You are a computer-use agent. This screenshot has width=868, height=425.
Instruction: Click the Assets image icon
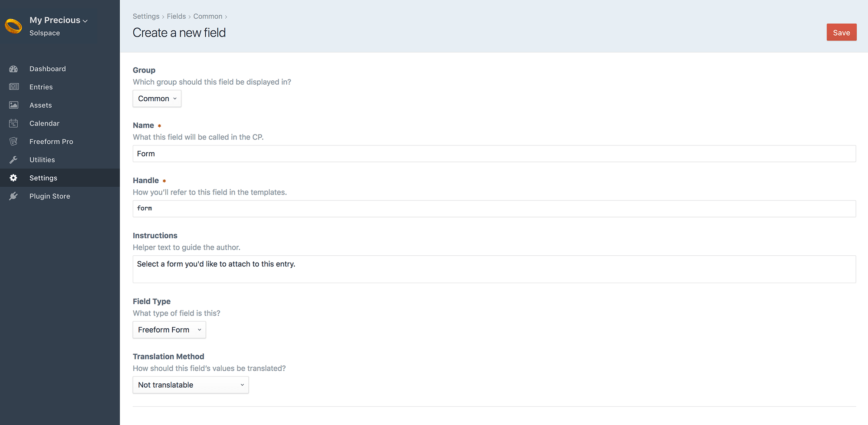pos(13,105)
